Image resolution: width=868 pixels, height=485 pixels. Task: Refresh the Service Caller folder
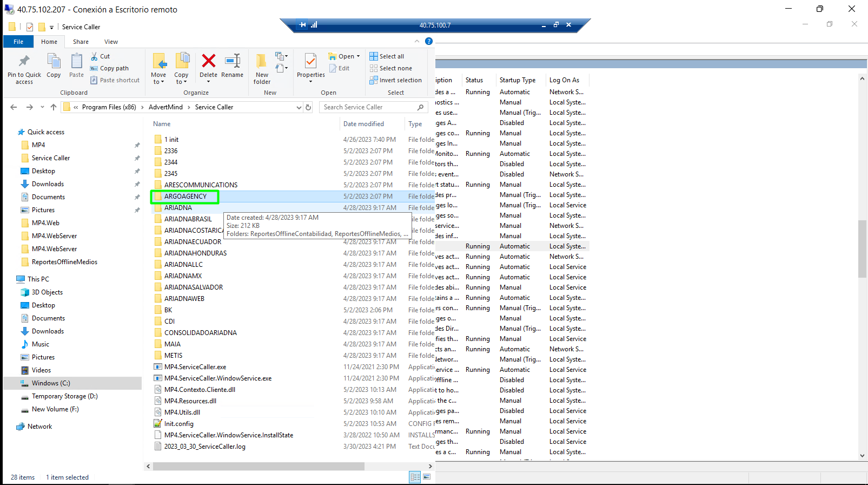(x=308, y=107)
